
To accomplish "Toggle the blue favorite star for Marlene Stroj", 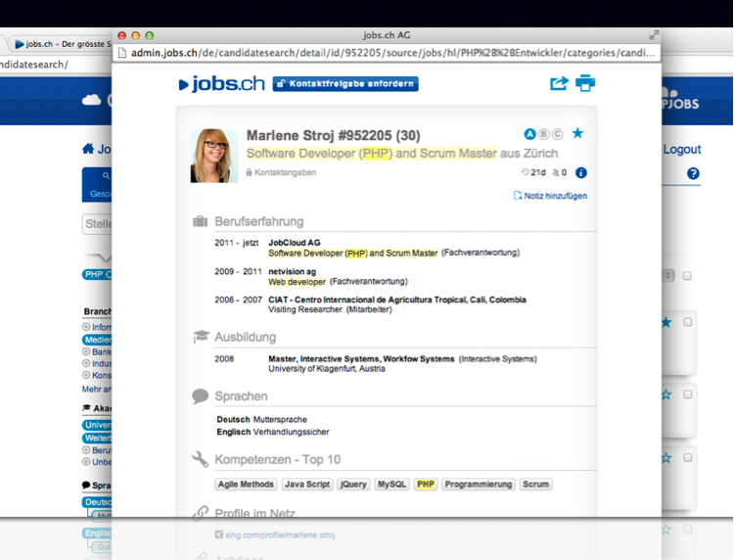I will coord(577,133).
